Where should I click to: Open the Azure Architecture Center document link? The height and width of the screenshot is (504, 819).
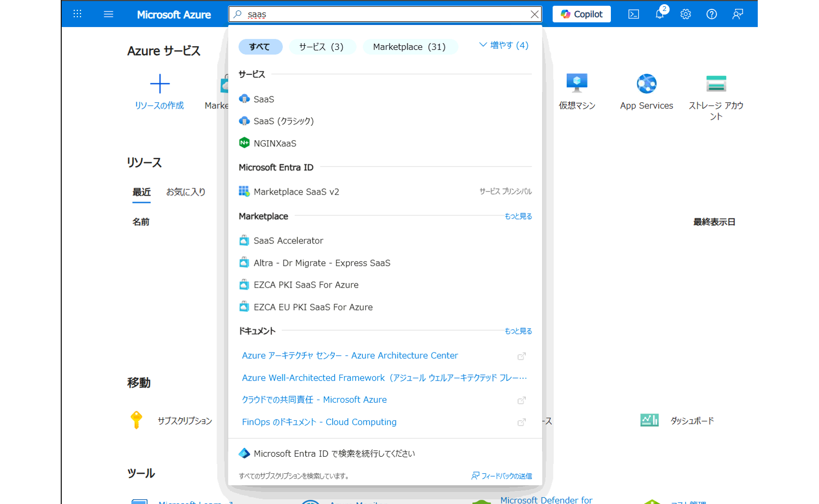[x=350, y=356]
